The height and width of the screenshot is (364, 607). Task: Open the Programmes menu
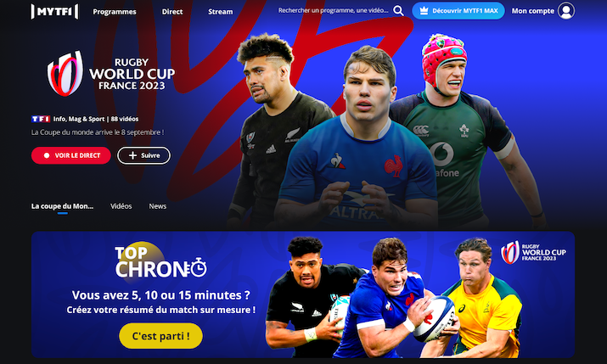[115, 12]
